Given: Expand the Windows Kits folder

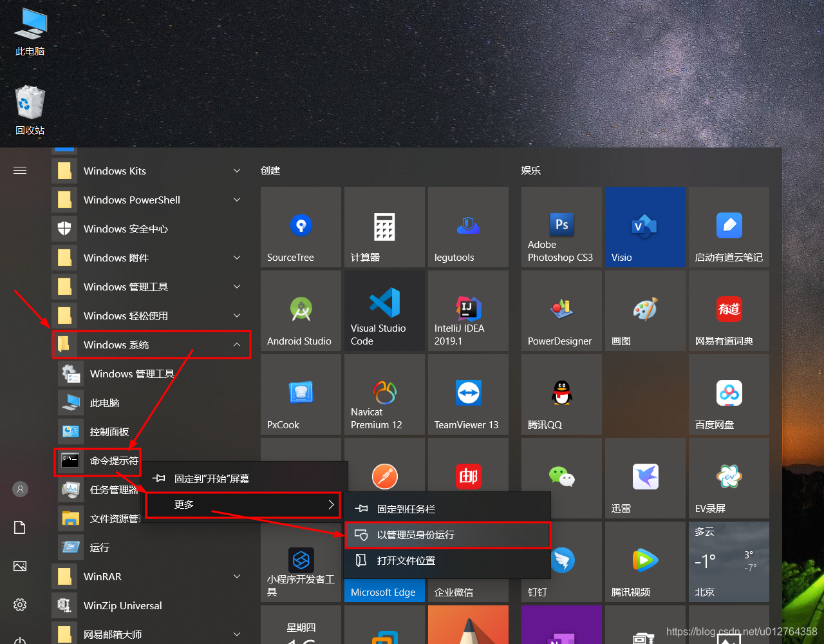Looking at the screenshot, I should 151,171.
